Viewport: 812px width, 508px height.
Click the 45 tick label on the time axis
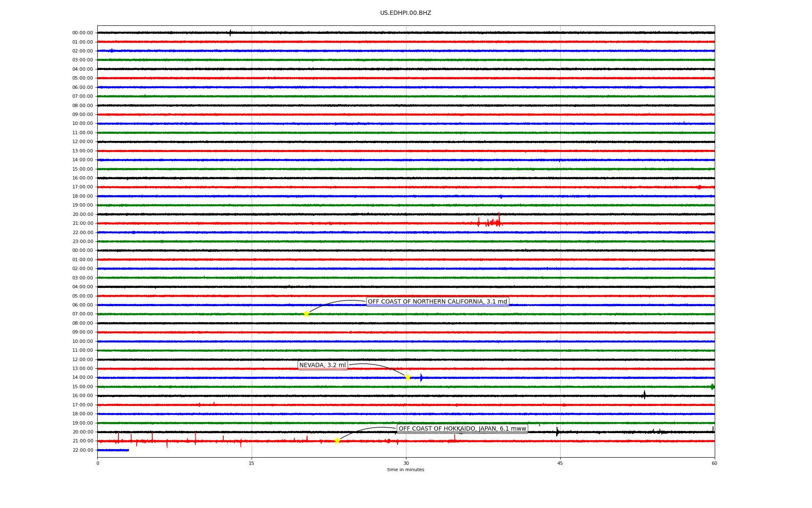coord(560,463)
